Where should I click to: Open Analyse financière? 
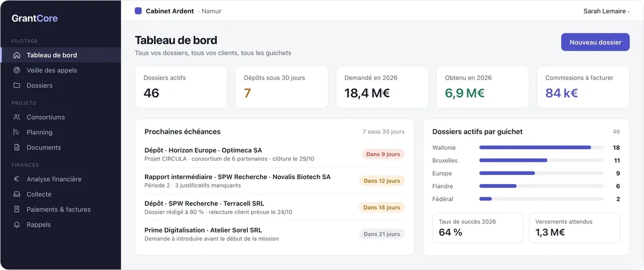[60, 179]
